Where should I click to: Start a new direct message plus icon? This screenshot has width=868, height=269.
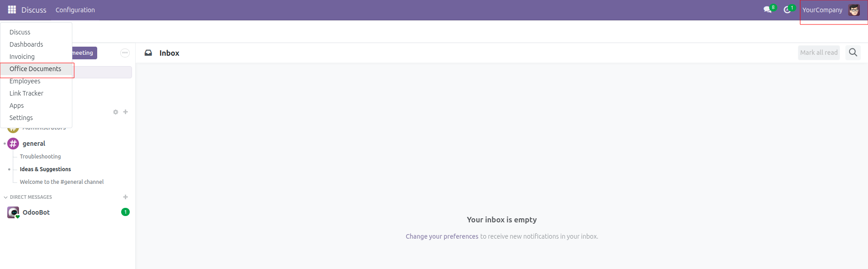[x=126, y=197]
